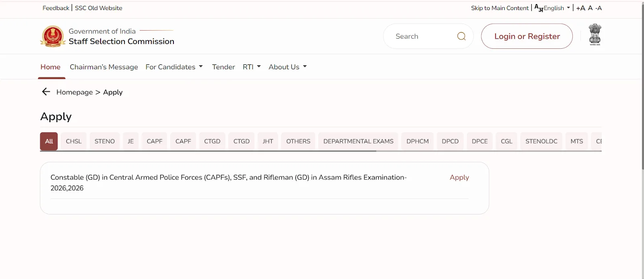Expand the RTI menu
Screen dimensions: 644x279
click(252, 67)
